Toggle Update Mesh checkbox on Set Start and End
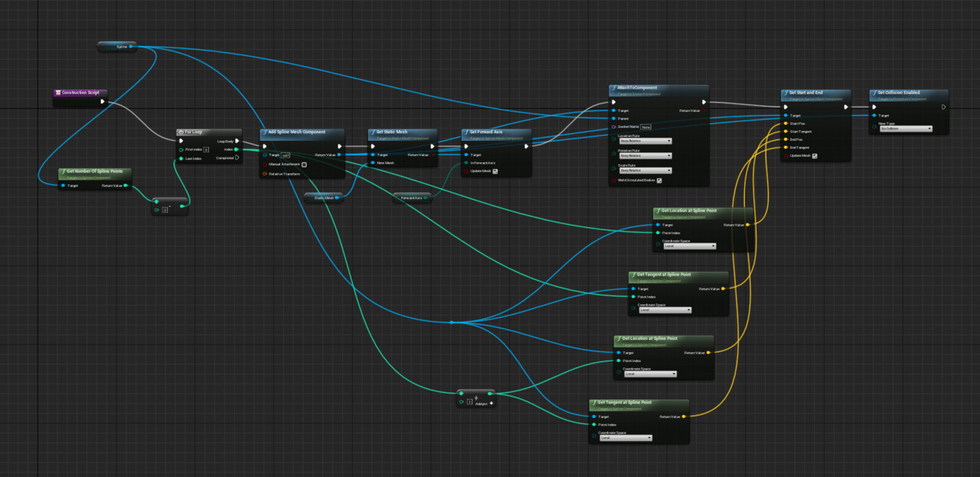The width and height of the screenshot is (980, 477). point(814,156)
